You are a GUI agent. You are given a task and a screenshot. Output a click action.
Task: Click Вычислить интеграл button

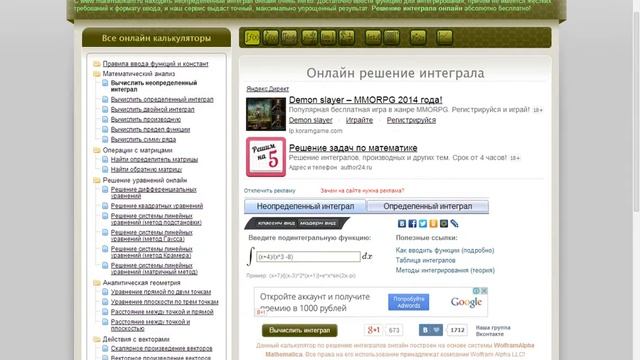(x=300, y=330)
